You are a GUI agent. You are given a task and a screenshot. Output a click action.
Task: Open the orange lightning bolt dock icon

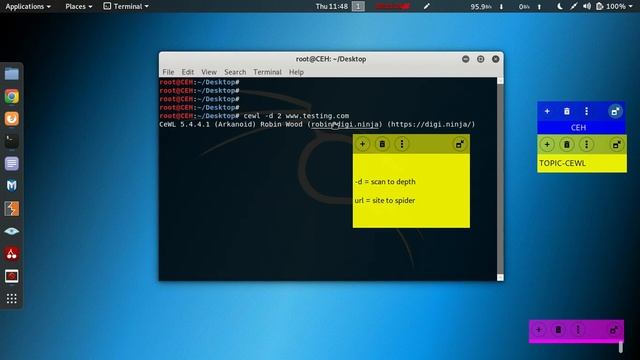pos(11,209)
